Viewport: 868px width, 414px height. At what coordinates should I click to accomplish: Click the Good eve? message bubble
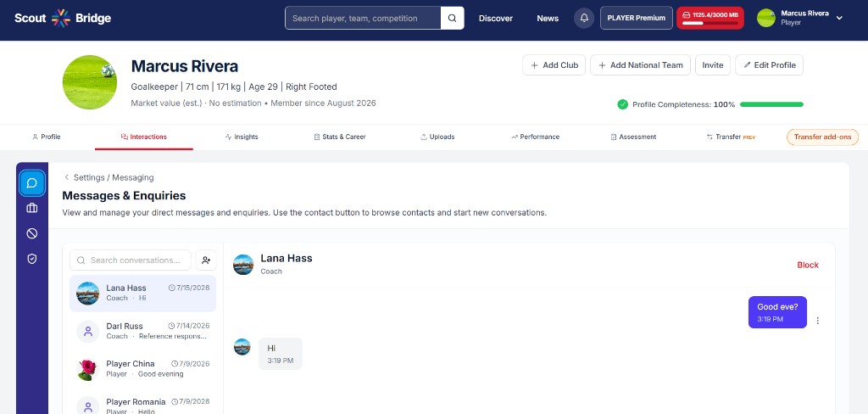point(778,312)
